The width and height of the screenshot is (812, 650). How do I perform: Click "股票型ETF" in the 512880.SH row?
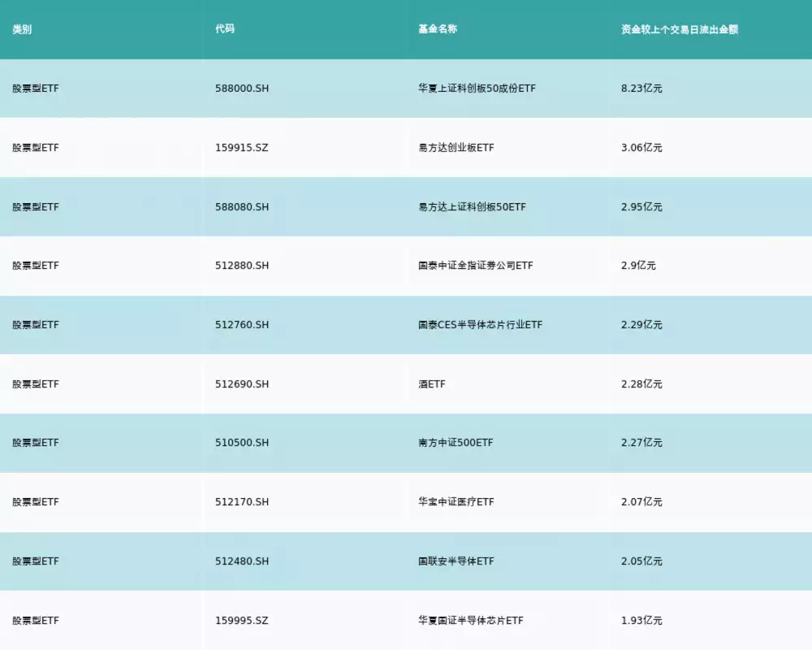[x=36, y=266]
